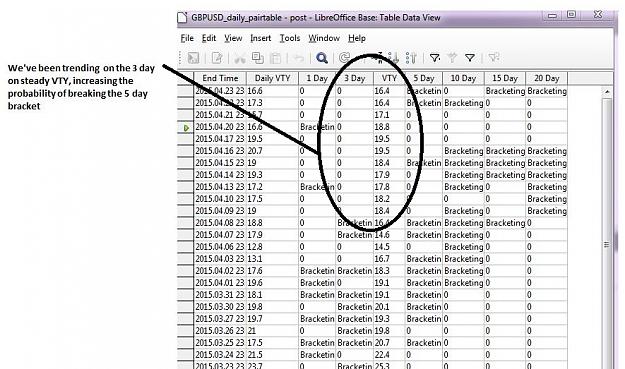Click the Save Current Record toolbar icon

pyautogui.click(x=193, y=58)
